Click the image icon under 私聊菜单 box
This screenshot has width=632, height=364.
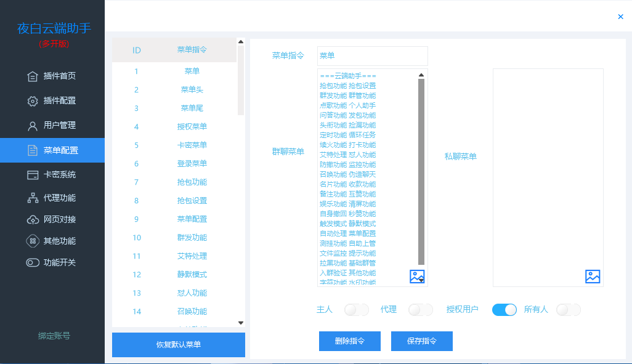(592, 277)
